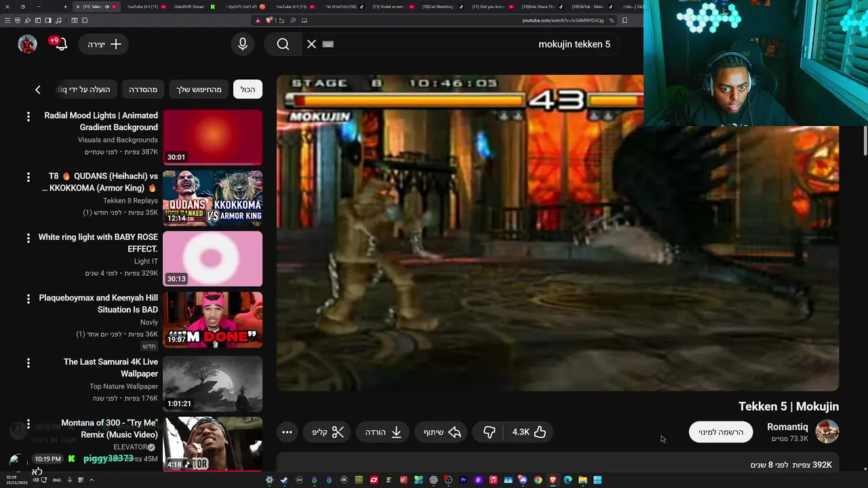Open options menu for Montana of 300
Screen dimensions: 868x488
coord(28,424)
